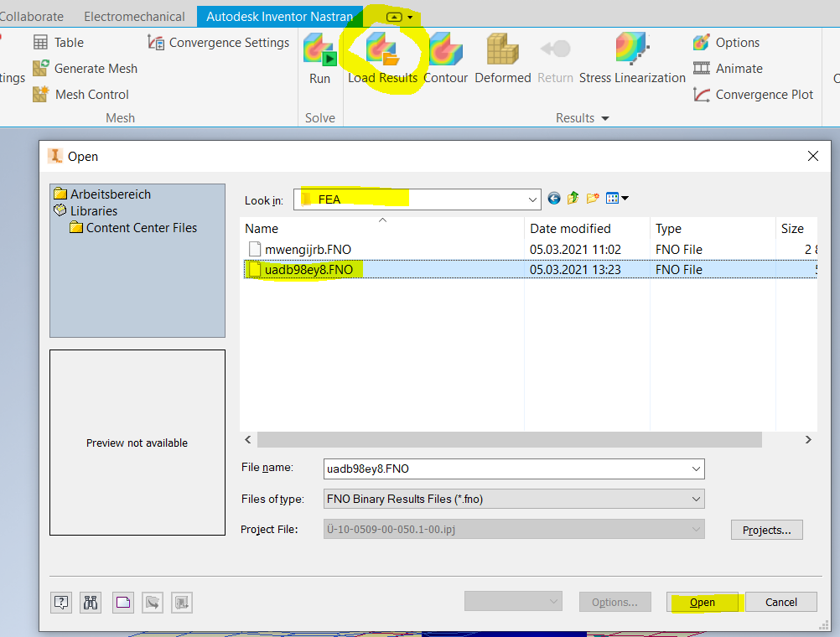Screen dimensions: 840x637
Task: Open the Projects dialog
Action: click(x=765, y=529)
